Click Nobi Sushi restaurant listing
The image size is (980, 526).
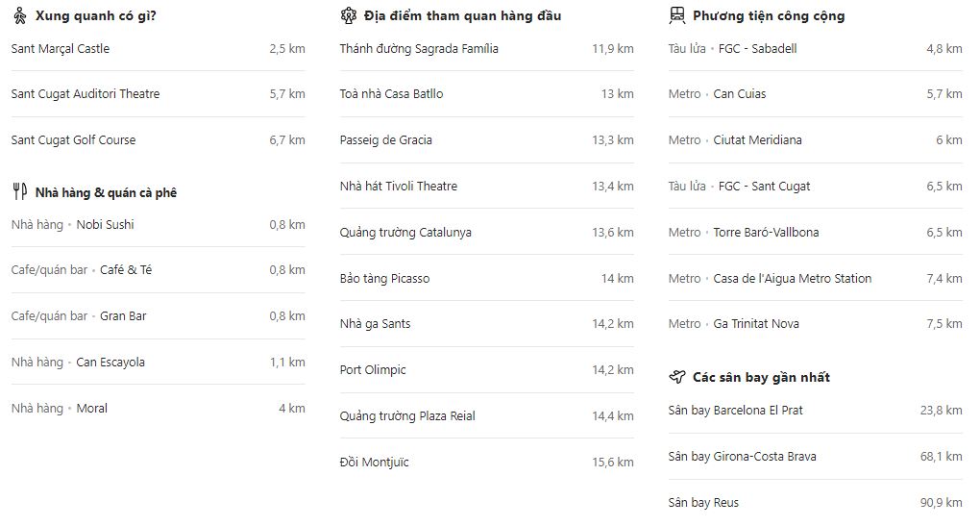[105, 224]
